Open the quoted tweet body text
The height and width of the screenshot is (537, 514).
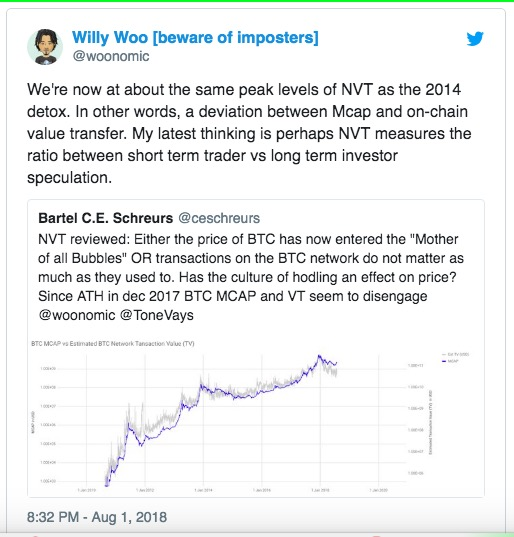tap(251, 277)
